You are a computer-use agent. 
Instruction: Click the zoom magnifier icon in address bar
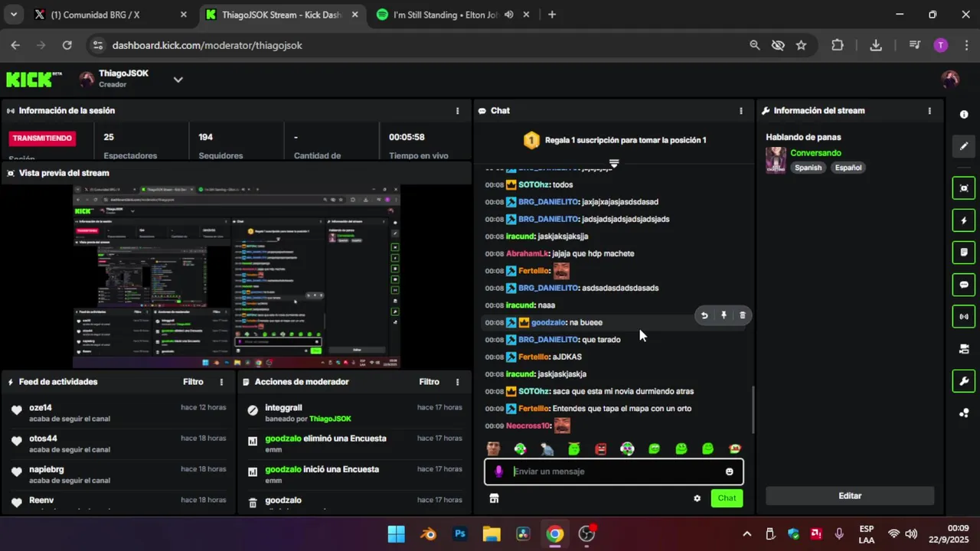pyautogui.click(x=755, y=46)
